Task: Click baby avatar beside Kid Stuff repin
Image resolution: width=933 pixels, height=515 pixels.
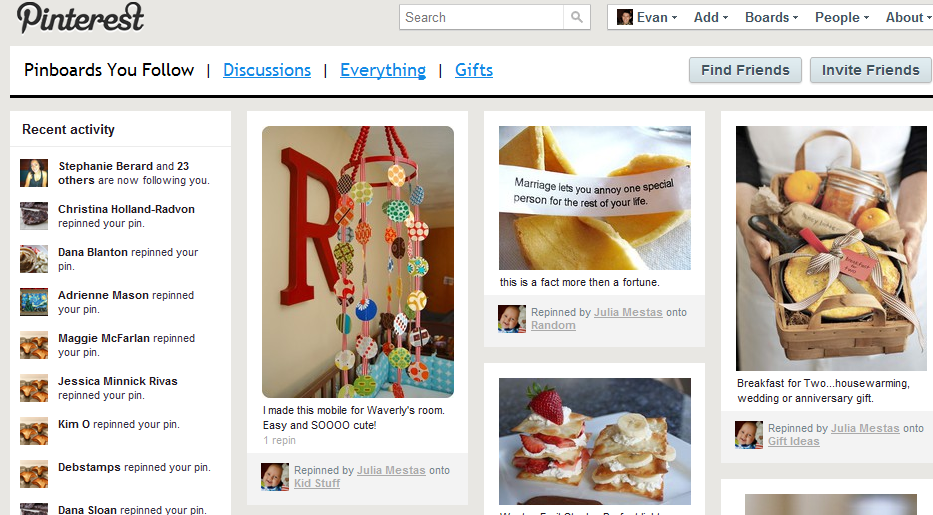Action: tap(275, 477)
